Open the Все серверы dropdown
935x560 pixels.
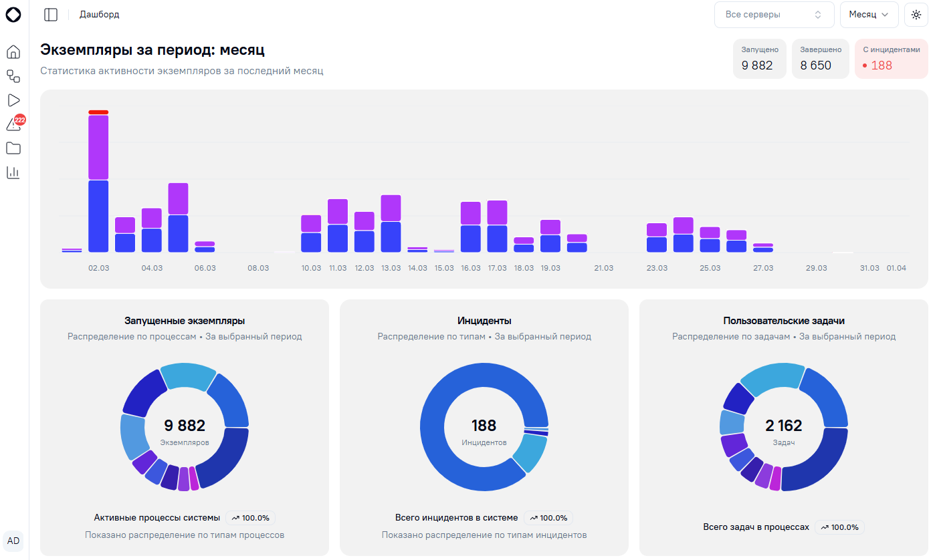pyautogui.click(x=774, y=15)
